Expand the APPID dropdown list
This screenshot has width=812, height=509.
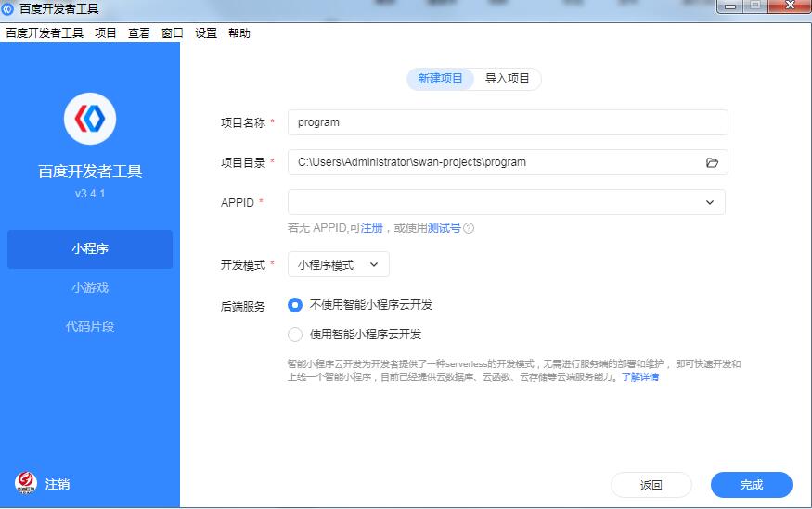[709, 202]
